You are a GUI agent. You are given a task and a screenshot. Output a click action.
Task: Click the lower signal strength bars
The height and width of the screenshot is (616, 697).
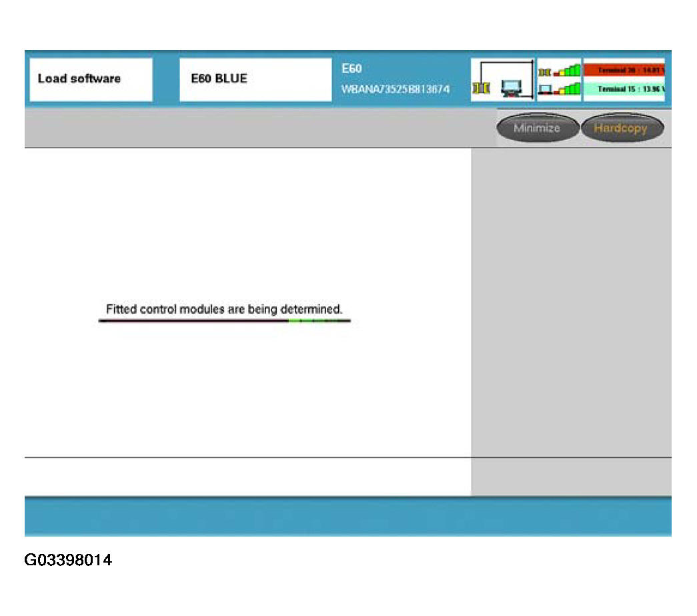(566, 88)
